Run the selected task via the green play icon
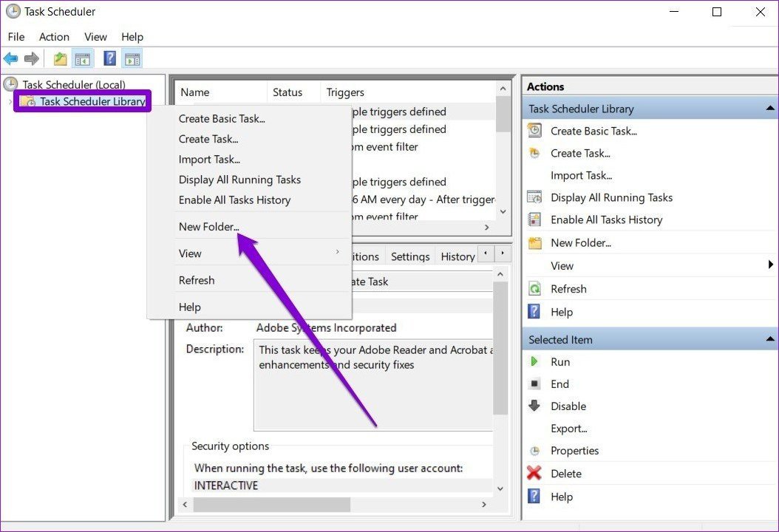Screen dimensions: 779x532 pos(534,361)
